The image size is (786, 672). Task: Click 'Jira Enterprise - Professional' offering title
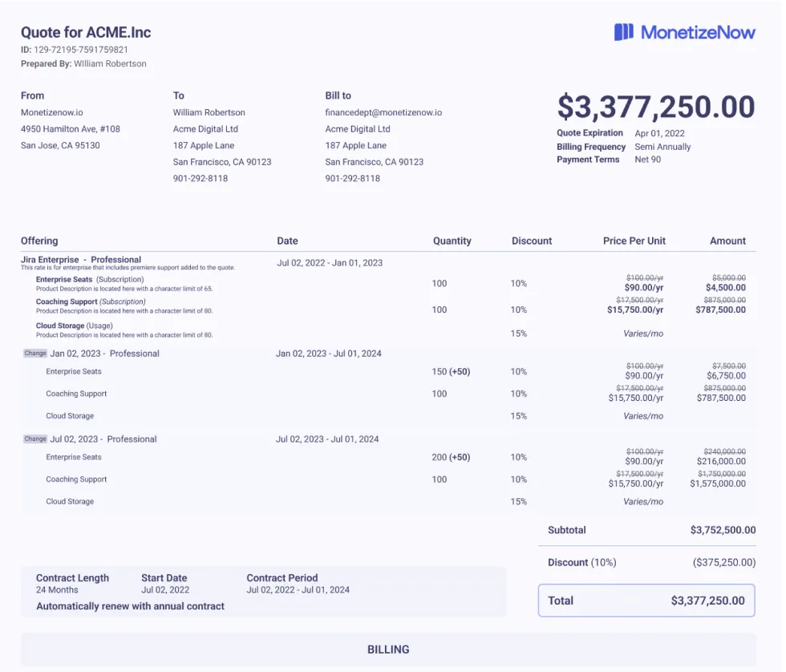pyautogui.click(x=81, y=259)
